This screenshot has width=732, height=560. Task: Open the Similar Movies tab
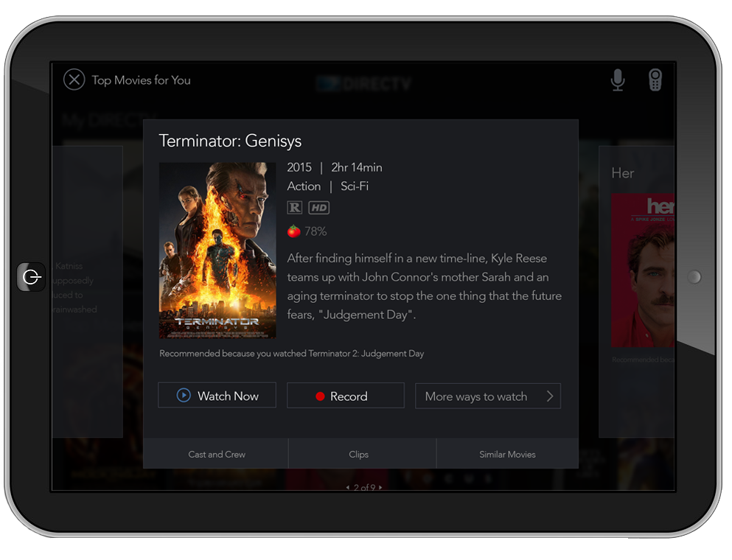coord(507,454)
